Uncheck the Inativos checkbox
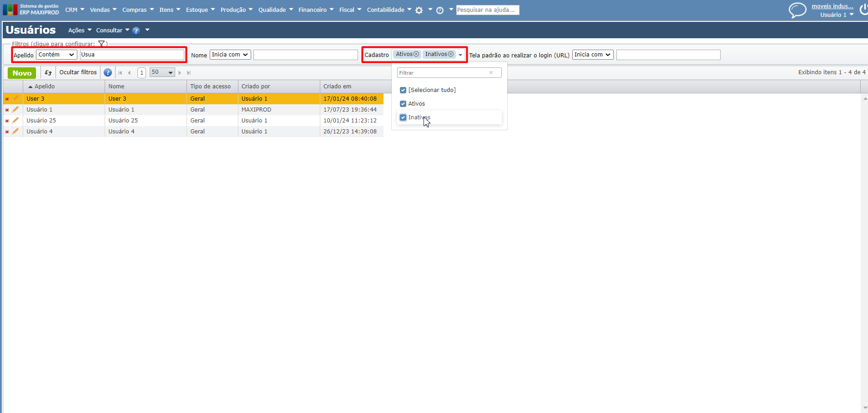 403,117
